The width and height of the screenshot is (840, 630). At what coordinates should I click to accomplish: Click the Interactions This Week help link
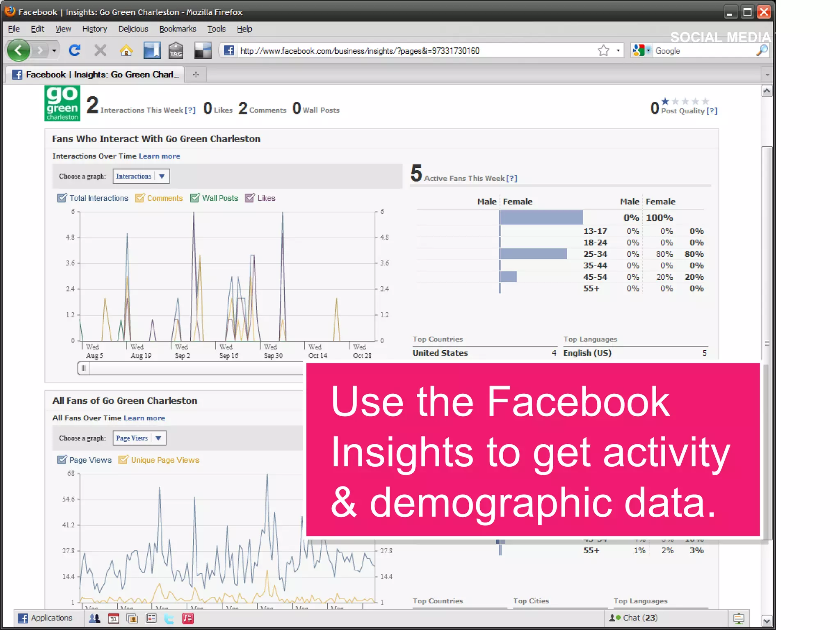point(190,110)
